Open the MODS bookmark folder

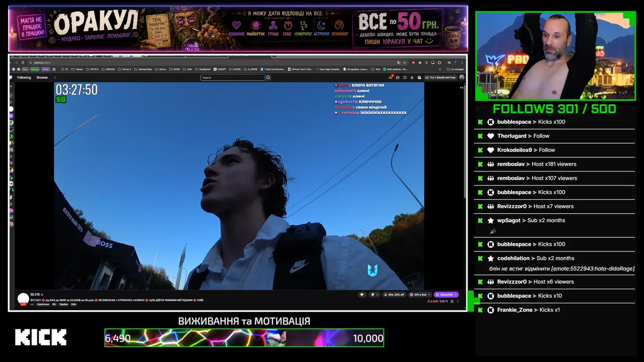pyautogui.click(x=175, y=69)
